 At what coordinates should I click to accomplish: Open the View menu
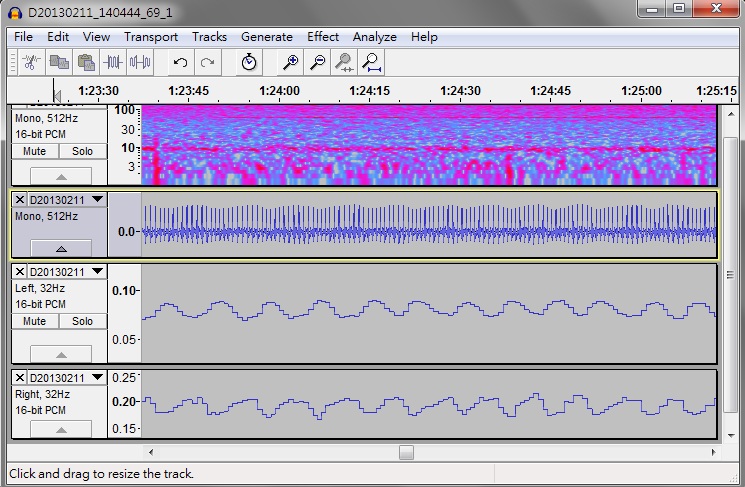96,37
